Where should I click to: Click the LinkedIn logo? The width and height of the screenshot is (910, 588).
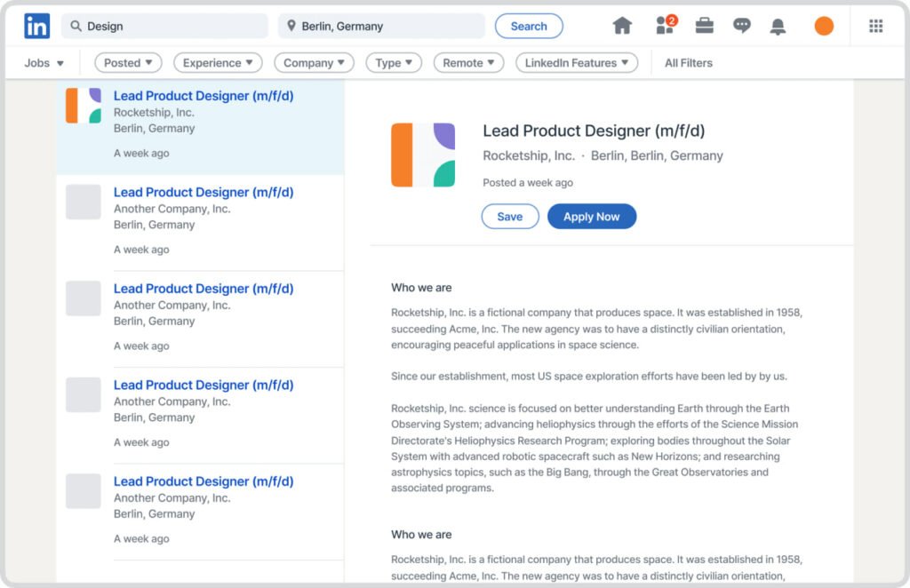point(36,26)
